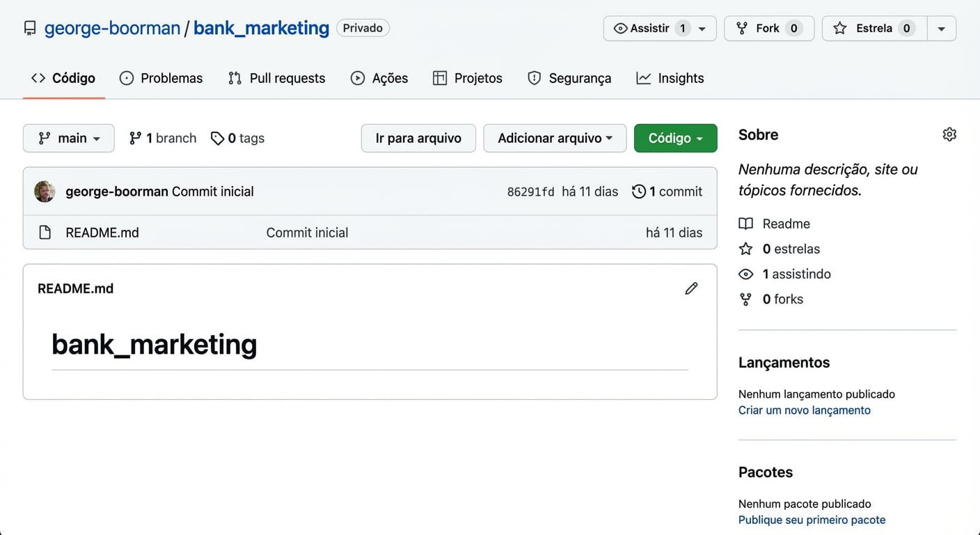Open the dropdown next to Estrela
980x535 pixels.
tap(941, 29)
